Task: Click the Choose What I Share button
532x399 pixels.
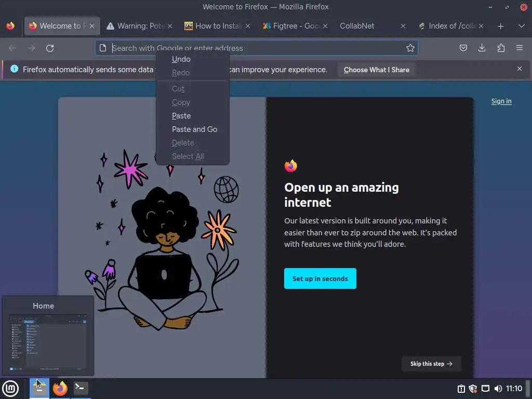Action: pyautogui.click(x=376, y=70)
